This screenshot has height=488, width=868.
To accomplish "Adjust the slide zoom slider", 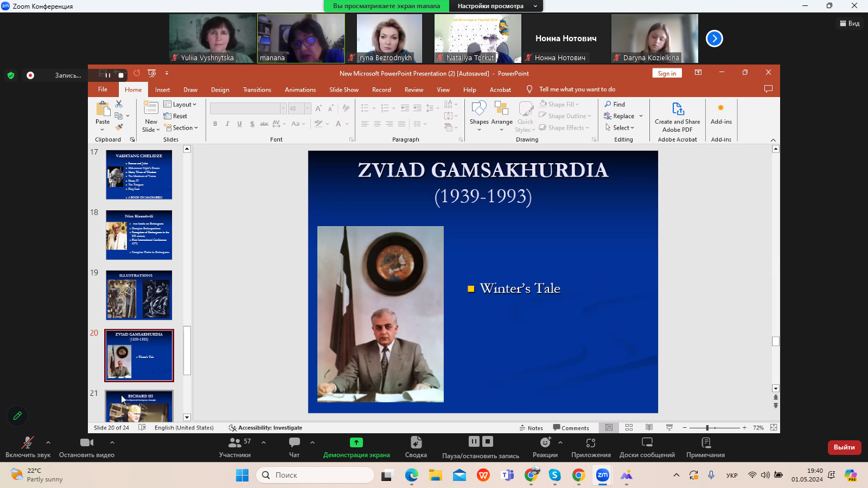I will click(707, 428).
